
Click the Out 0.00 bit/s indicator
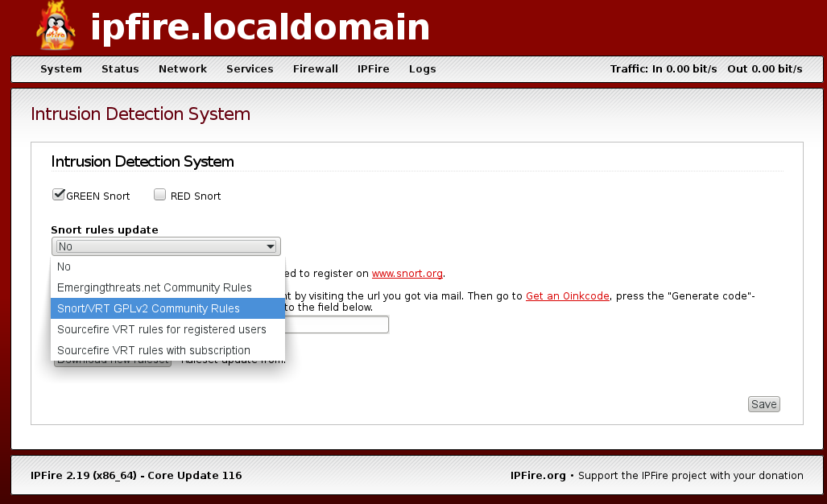pyautogui.click(x=765, y=69)
